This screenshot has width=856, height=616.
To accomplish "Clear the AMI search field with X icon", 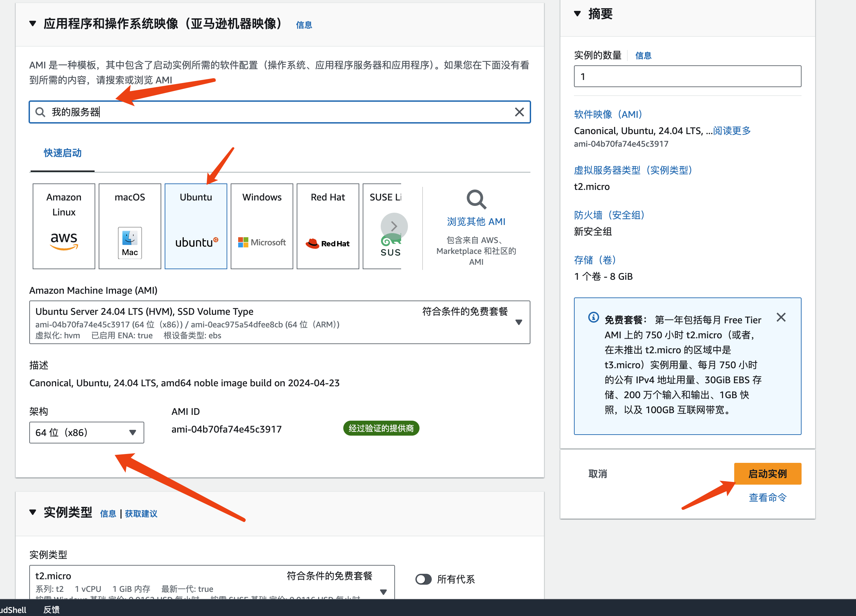I will (519, 112).
